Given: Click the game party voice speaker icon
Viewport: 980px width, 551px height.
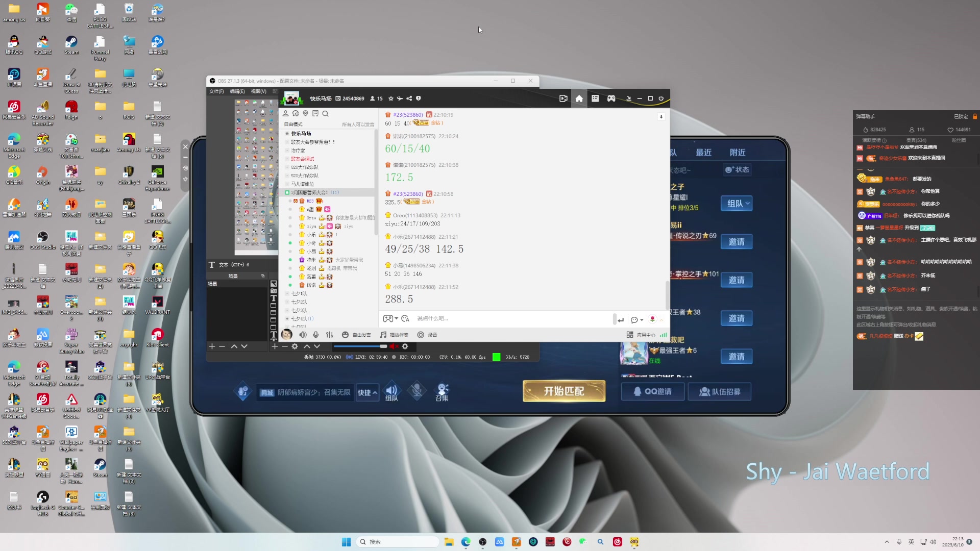Looking at the screenshot, I should point(391,391).
